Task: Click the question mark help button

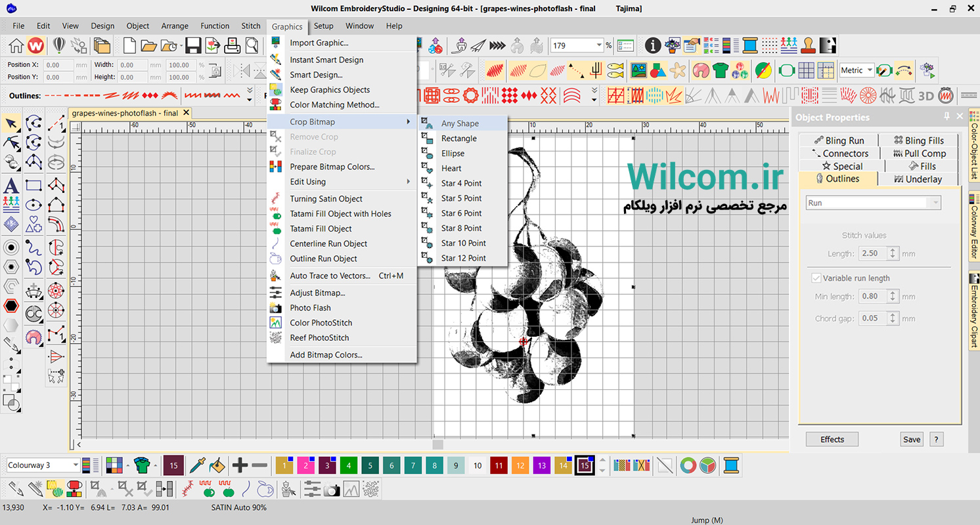Action: coord(937,440)
